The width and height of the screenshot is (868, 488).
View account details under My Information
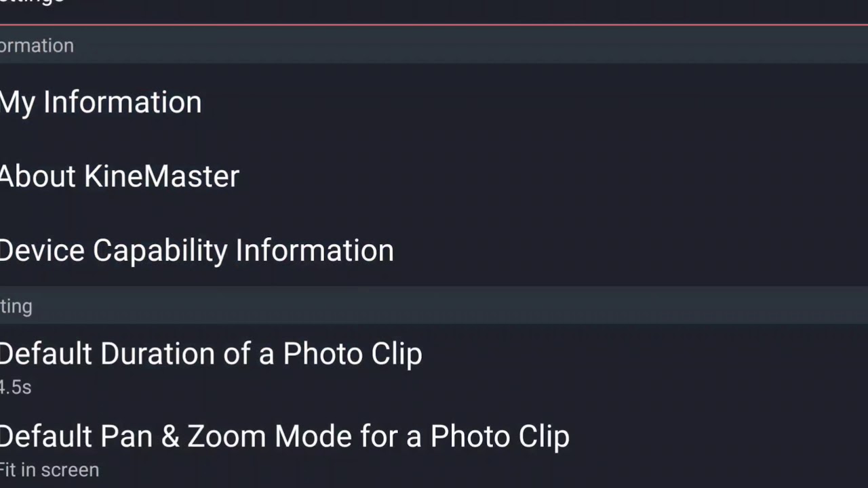coord(434,102)
